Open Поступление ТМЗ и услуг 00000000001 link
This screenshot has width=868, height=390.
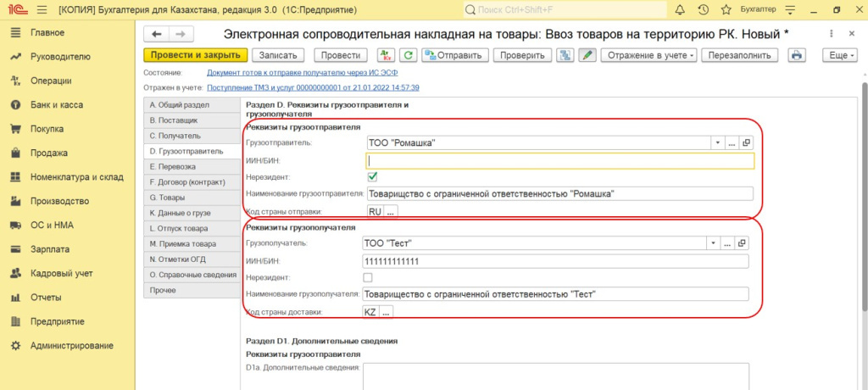click(x=313, y=87)
